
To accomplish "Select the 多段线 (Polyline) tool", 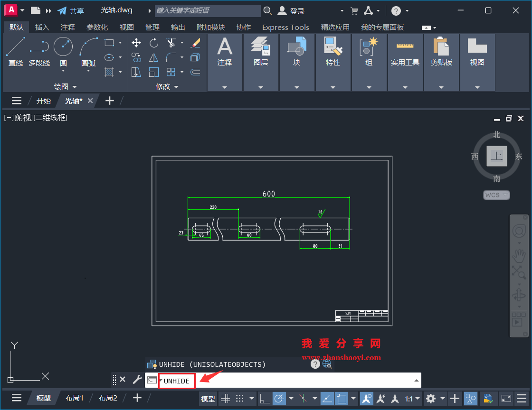I will 39,50.
